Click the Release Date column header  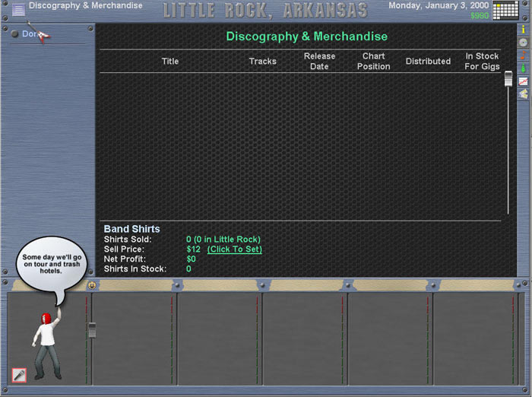(x=319, y=62)
